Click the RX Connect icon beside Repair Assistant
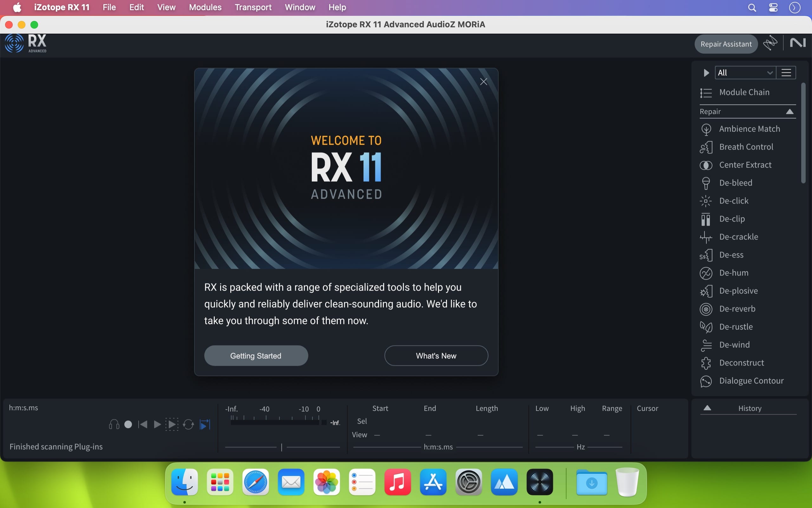Viewport: 812px width, 508px height. point(770,43)
